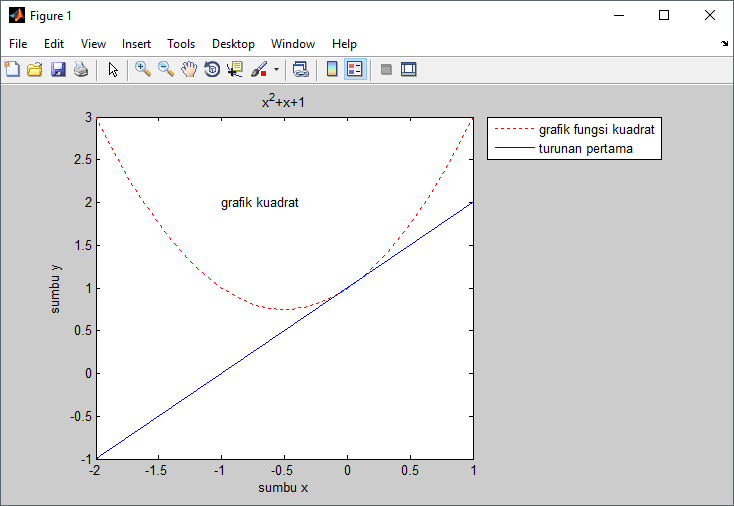
Task: Expand toolbar dock arrow at far right
Action: pyautogui.click(x=725, y=44)
